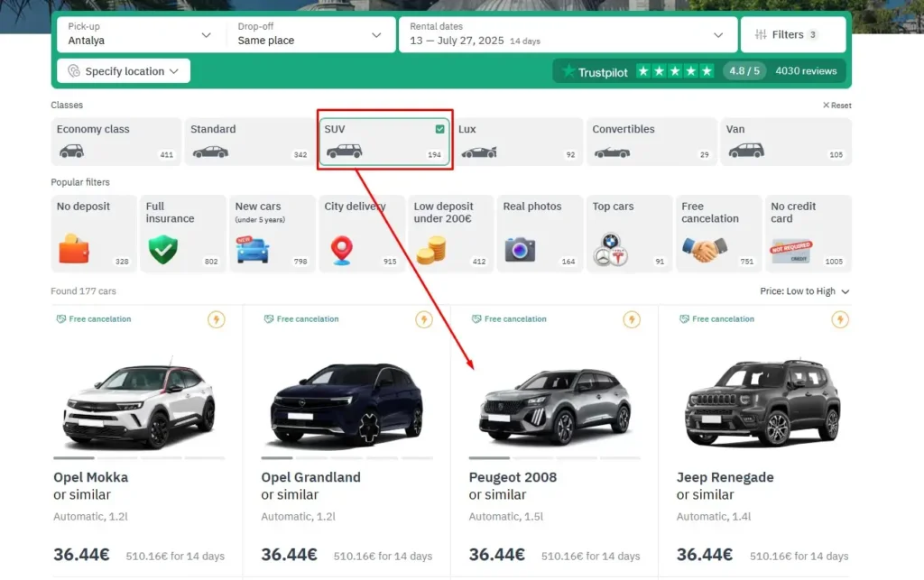Click the City delivery map pin icon
This screenshot has height=580, width=924.
(x=342, y=250)
